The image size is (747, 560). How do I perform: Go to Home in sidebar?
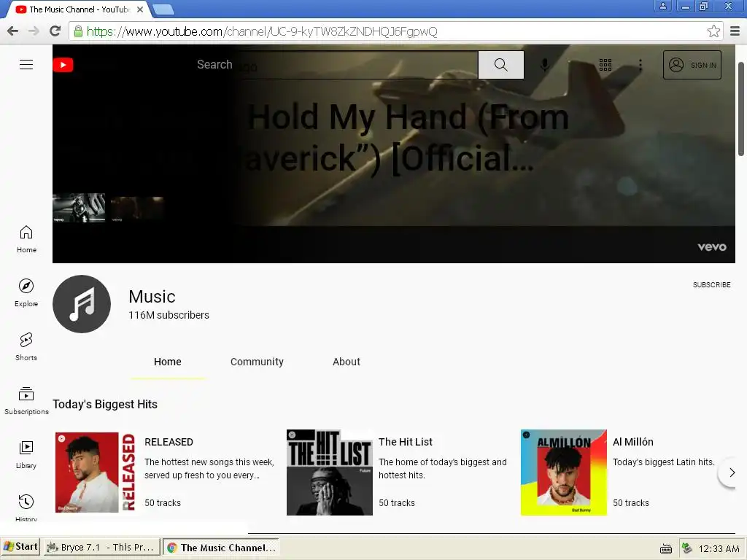pos(26,239)
